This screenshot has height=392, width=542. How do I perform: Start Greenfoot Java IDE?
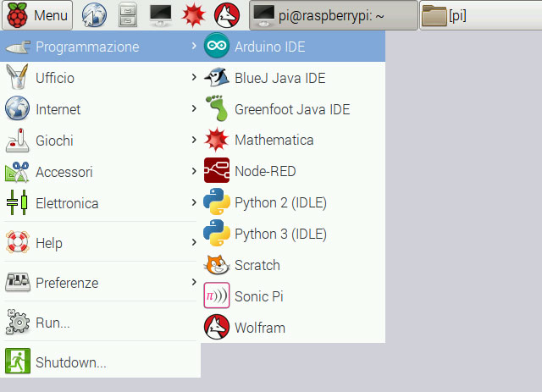click(292, 109)
